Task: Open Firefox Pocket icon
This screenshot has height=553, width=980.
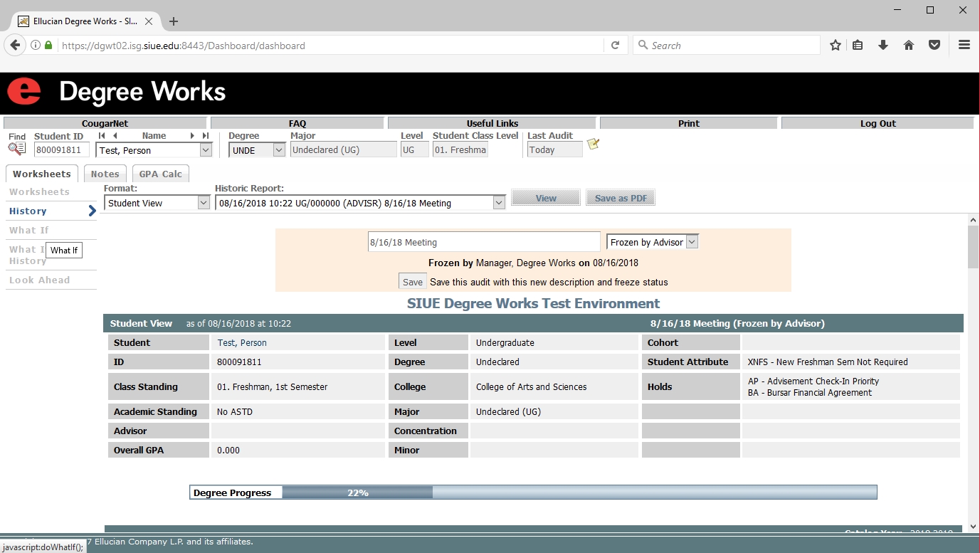Action: coord(934,46)
